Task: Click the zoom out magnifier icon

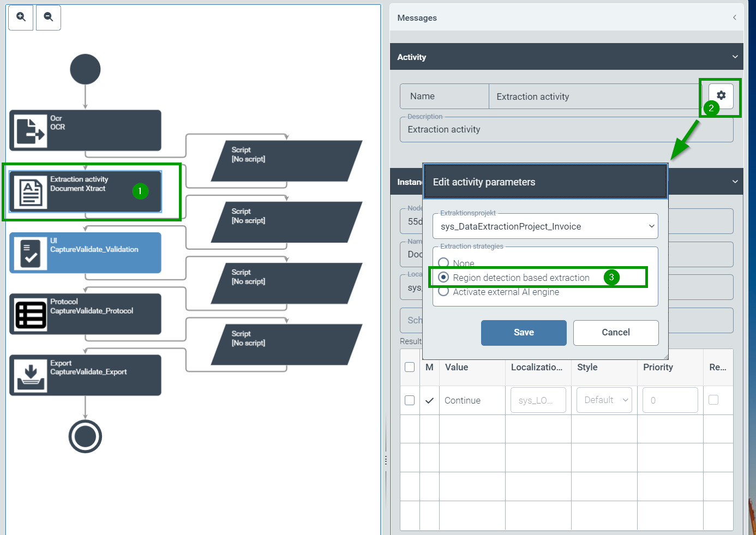Action: pos(49,17)
